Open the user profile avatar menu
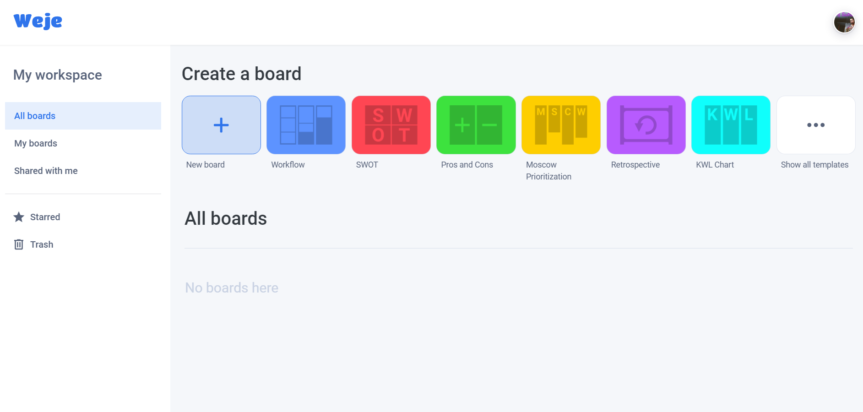Image resolution: width=863 pixels, height=412 pixels. (x=844, y=23)
